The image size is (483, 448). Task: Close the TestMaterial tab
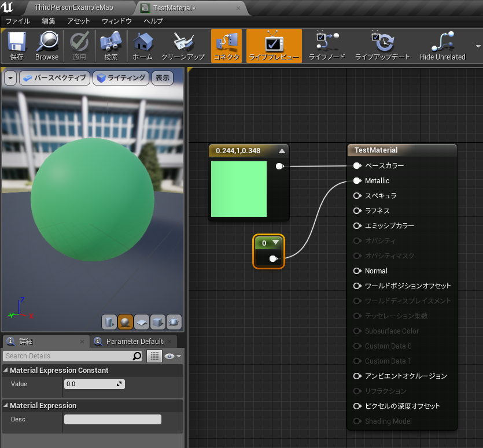click(x=238, y=8)
